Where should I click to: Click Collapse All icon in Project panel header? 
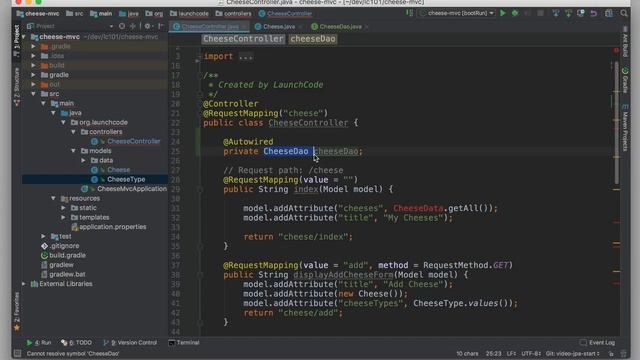[133, 26]
